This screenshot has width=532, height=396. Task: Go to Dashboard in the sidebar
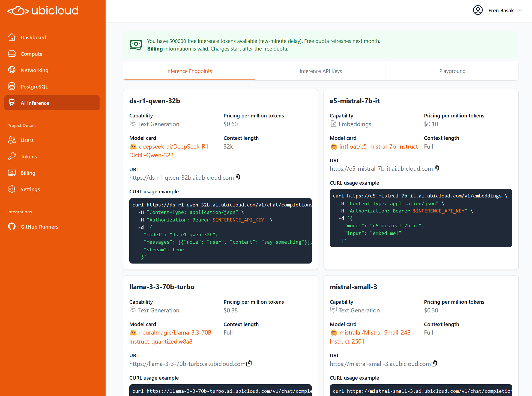(52, 37)
